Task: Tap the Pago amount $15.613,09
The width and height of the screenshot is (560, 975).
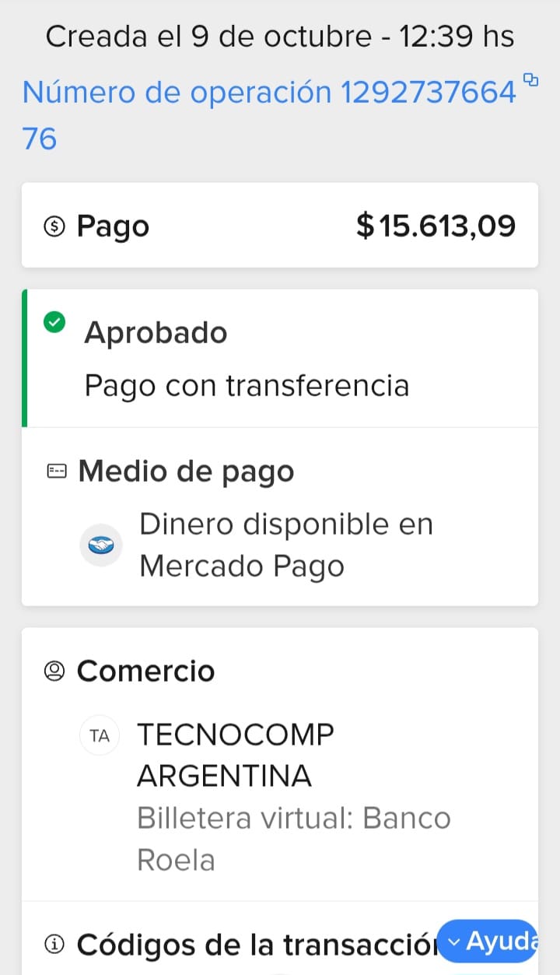Action: 436,226
